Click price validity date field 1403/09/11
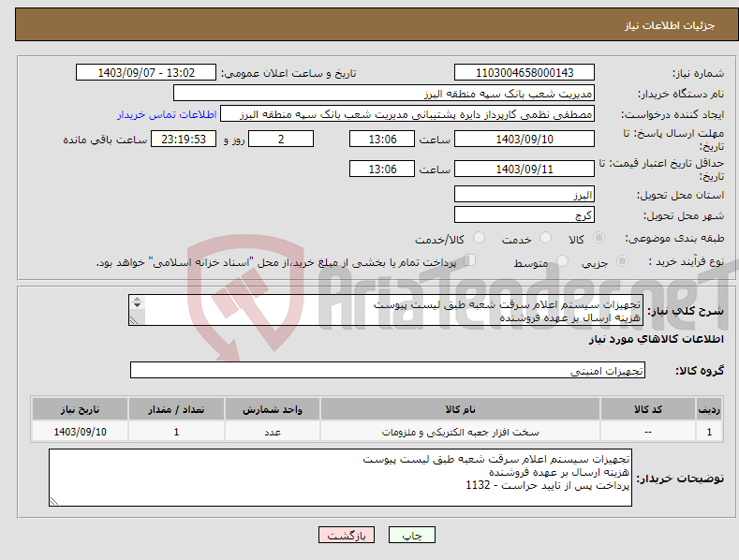739x560 pixels. [x=525, y=169]
